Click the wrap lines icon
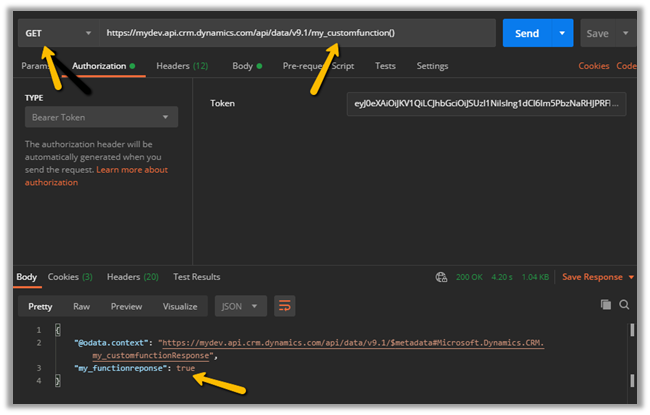This screenshot has height=415, width=650. click(x=285, y=306)
